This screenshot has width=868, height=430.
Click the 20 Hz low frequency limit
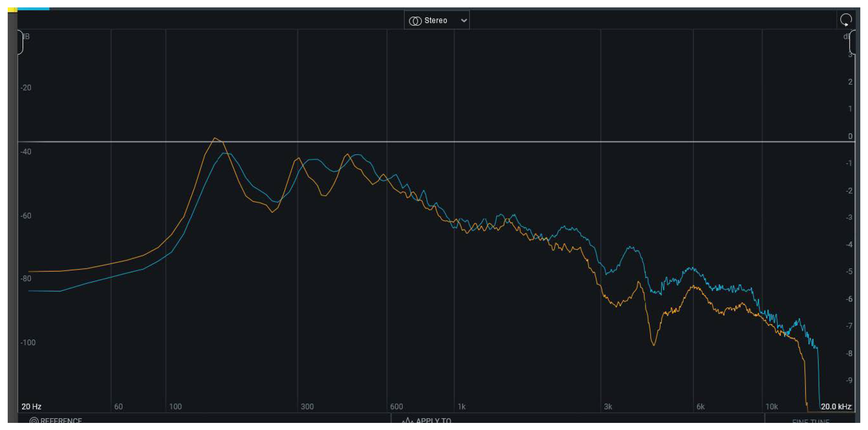point(31,407)
